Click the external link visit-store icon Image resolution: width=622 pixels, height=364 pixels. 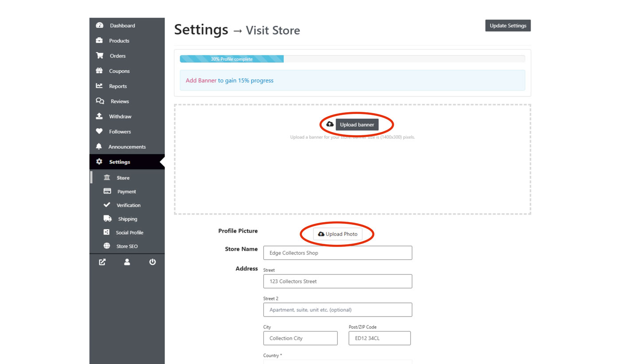(x=102, y=262)
